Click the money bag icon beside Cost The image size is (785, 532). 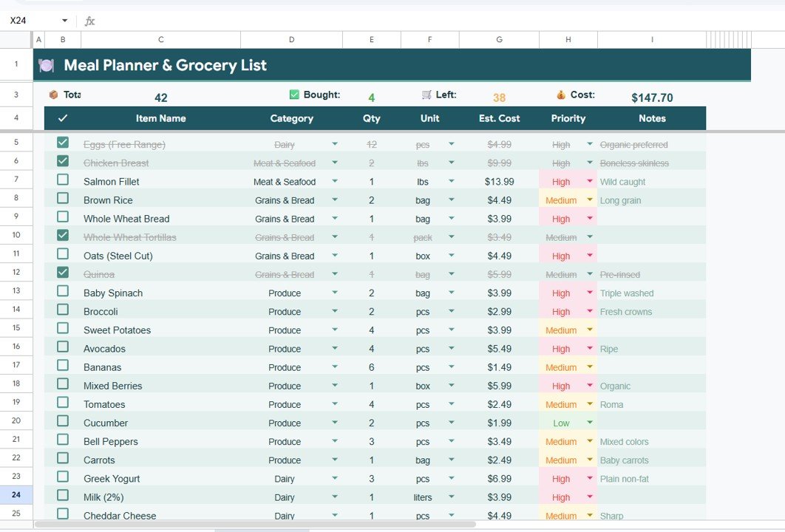pos(561,95)
